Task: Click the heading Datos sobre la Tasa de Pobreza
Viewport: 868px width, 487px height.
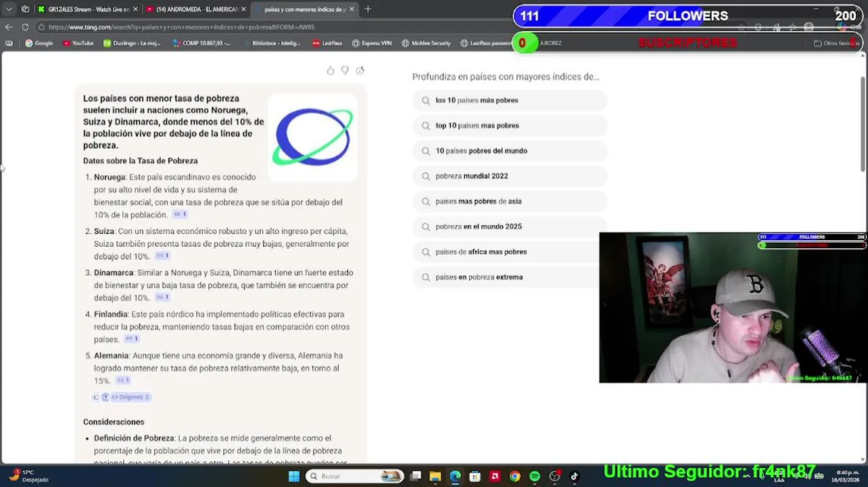Action: tap(141, 161)
